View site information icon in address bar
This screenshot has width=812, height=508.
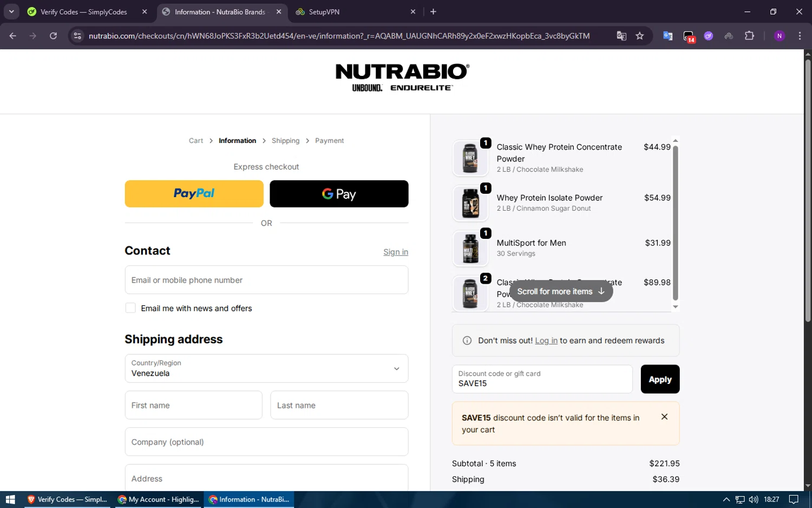tap(77, 36)
